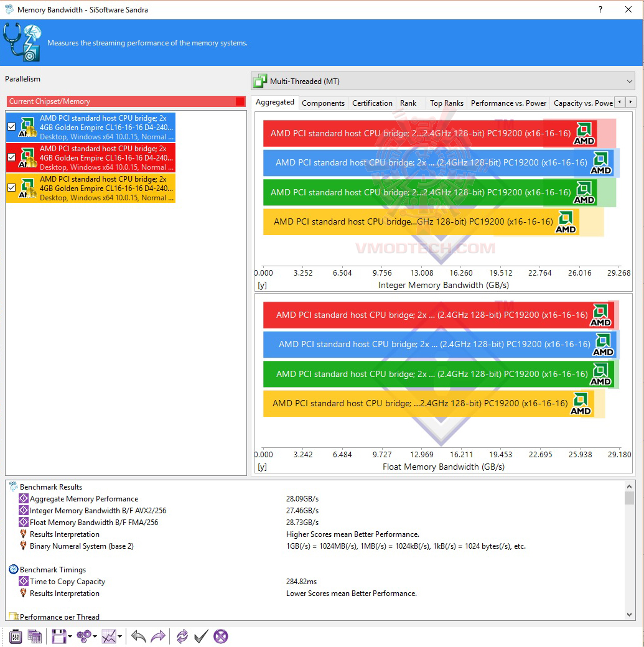Open the save icon's dropdown arrow
This screenshot has width=644, height=647.
point(70,636)
